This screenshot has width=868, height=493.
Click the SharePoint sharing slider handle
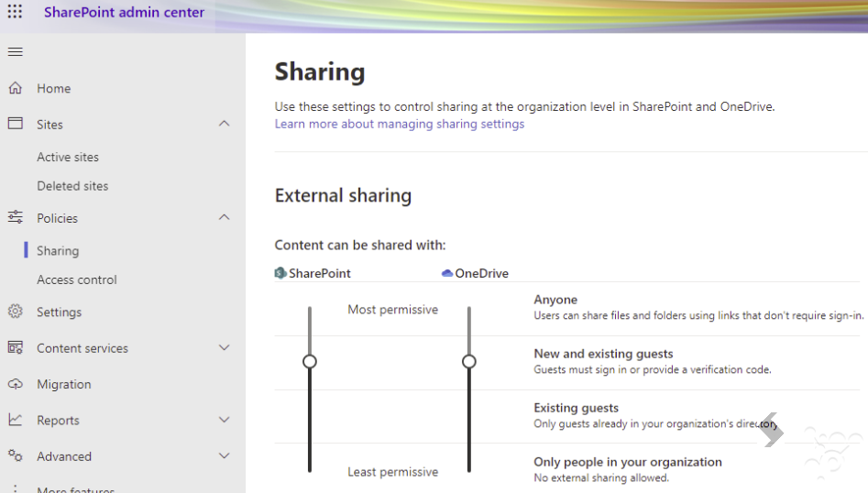click(310, 361)
